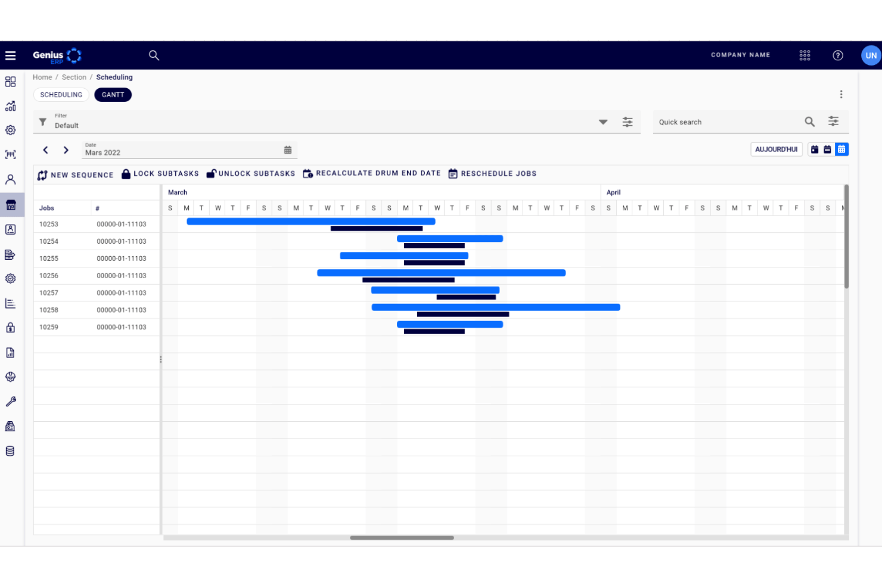
Task: Switch to the Gantt tab
Action: pos(113,95)
